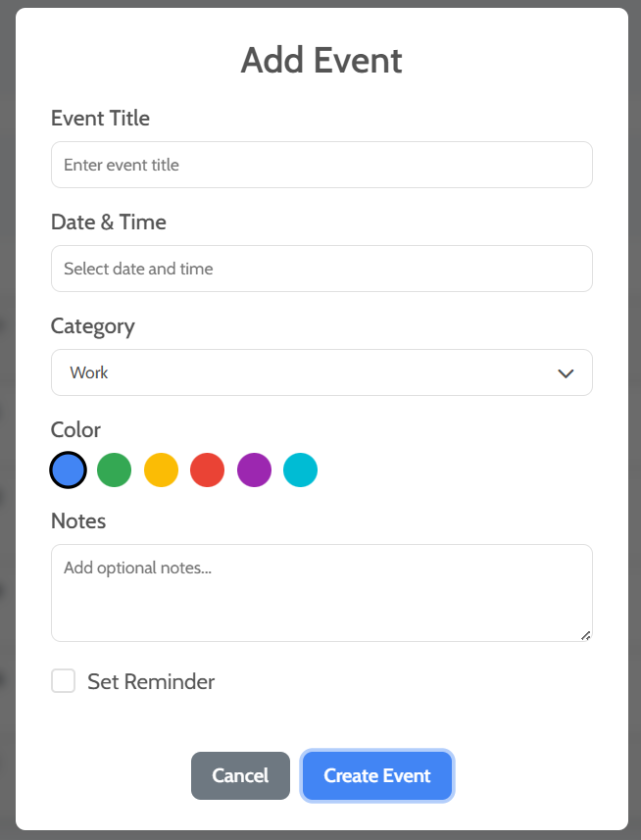Select the yellow color swatch

[161, 469]
